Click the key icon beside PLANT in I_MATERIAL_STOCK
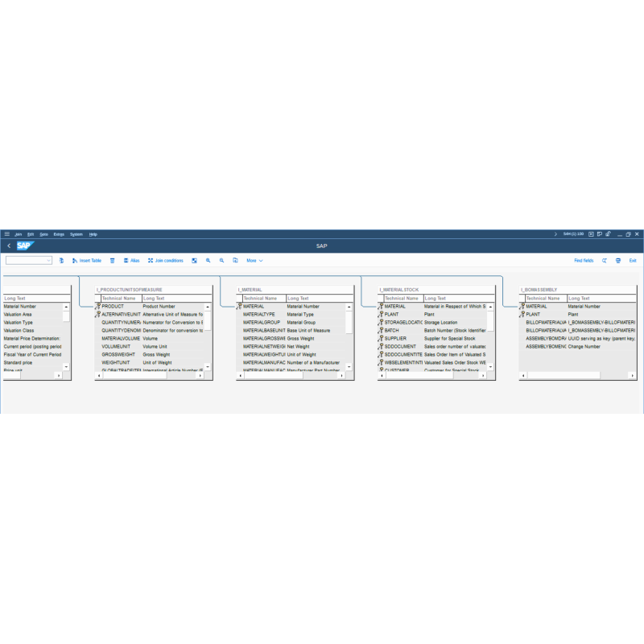The image size is (644, 644). pyautogui.click(x=381, y=314)
